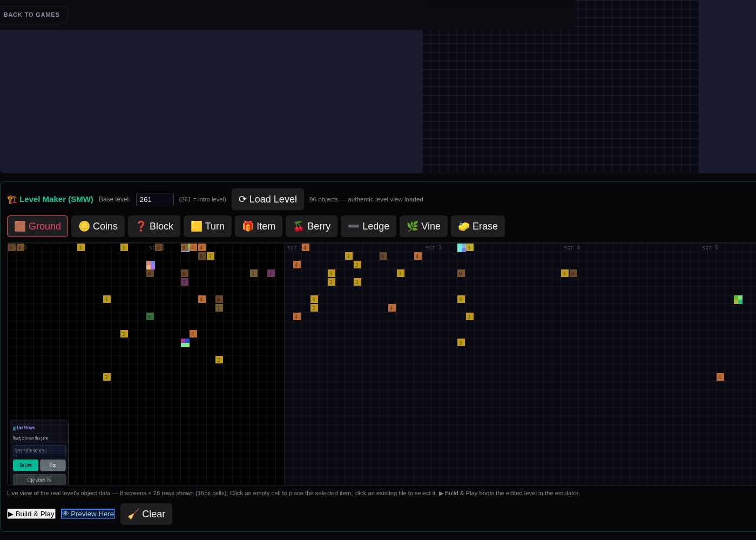Select the Berry tool

312,226
